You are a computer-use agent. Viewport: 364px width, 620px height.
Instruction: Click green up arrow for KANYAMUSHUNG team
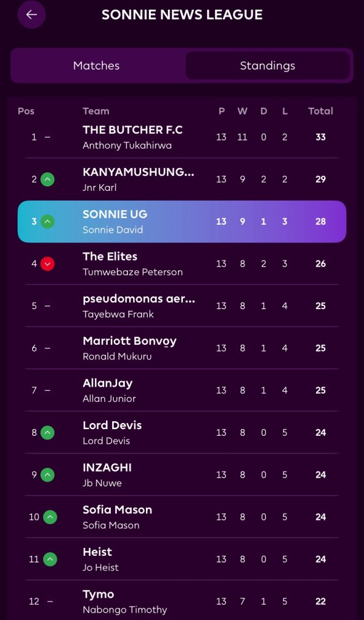tap(48, 179)
